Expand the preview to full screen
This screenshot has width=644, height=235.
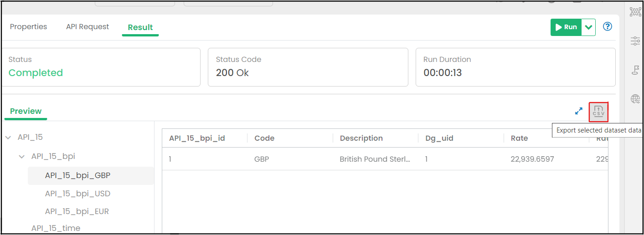[579, 111]
